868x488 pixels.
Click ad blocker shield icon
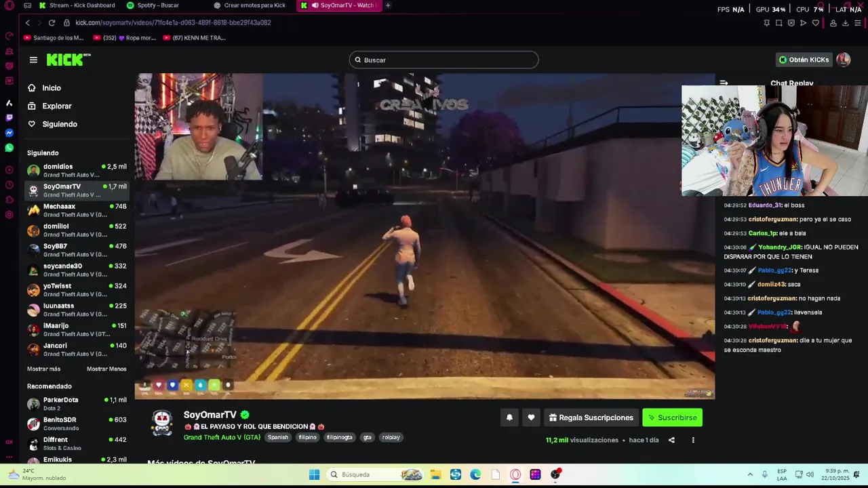tap(791, 22)
